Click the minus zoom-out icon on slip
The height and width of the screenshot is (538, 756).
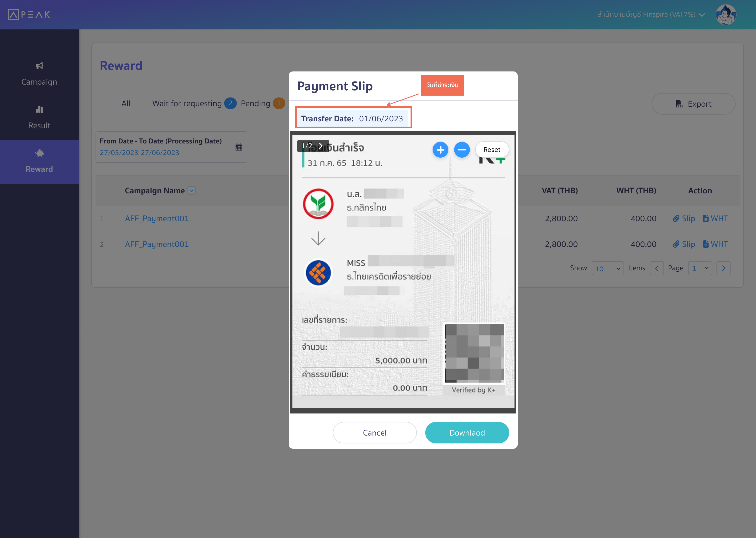[462, 150]
